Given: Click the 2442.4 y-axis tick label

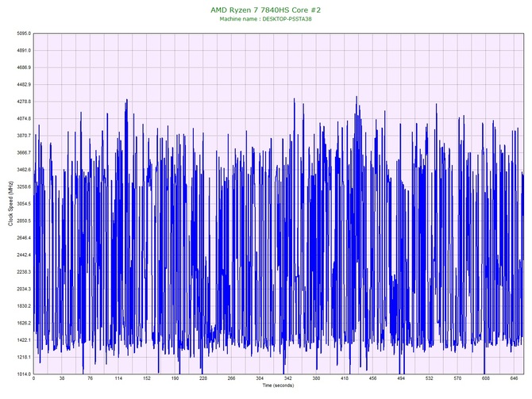Looking at the screenshot, I should 23,255.
